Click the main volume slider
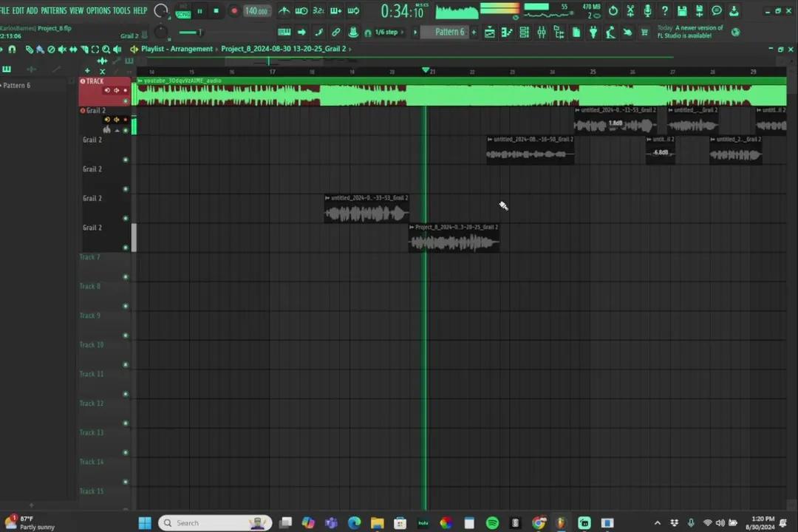 click(191, 33)
